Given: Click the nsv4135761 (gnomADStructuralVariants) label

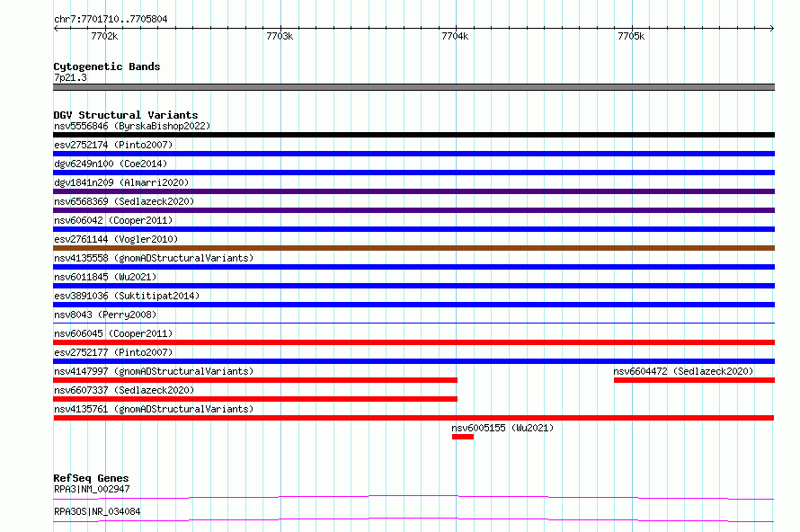Looking at the screenshot, I should coord(154,409).
